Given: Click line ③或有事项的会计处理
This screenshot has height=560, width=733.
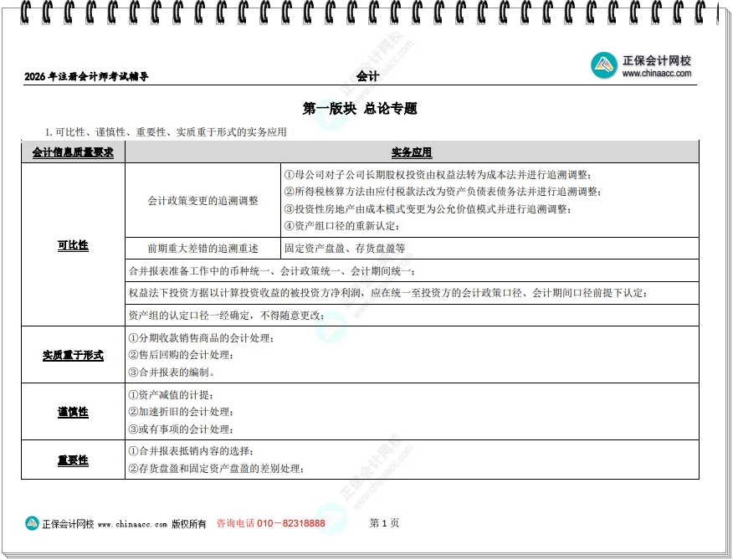Looking at the screenshot, I should [181, 429].
